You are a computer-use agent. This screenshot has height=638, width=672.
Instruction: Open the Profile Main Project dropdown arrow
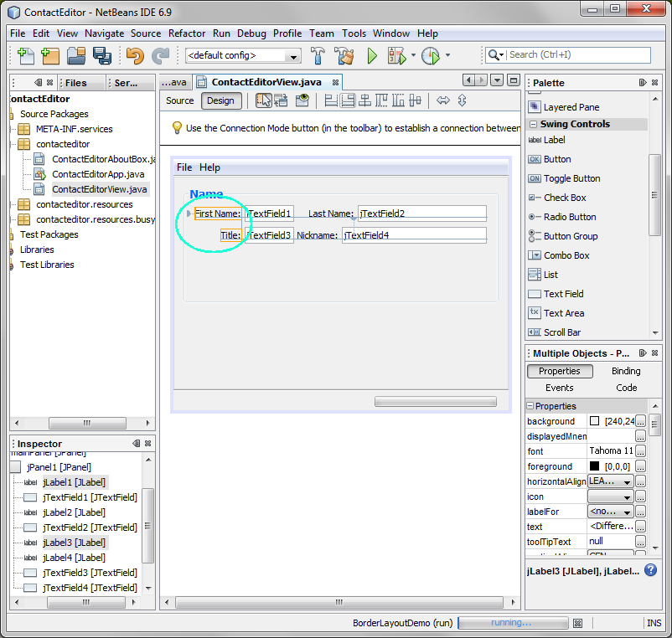(447, 55)
